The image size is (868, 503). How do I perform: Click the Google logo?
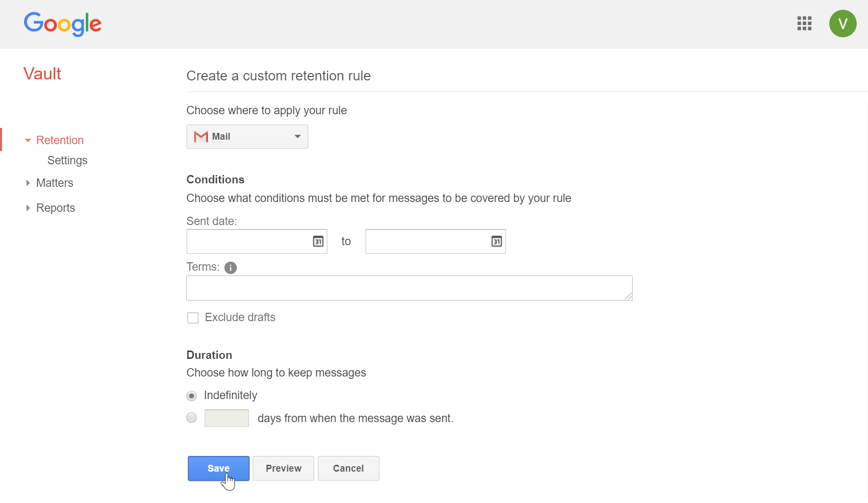coord(63,24)
